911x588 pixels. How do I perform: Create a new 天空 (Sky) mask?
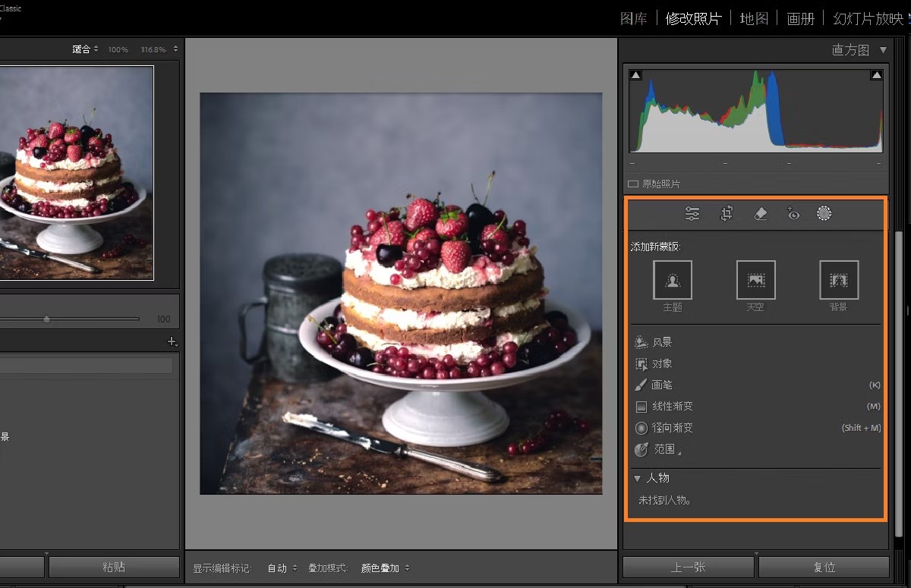pos(755,280)
